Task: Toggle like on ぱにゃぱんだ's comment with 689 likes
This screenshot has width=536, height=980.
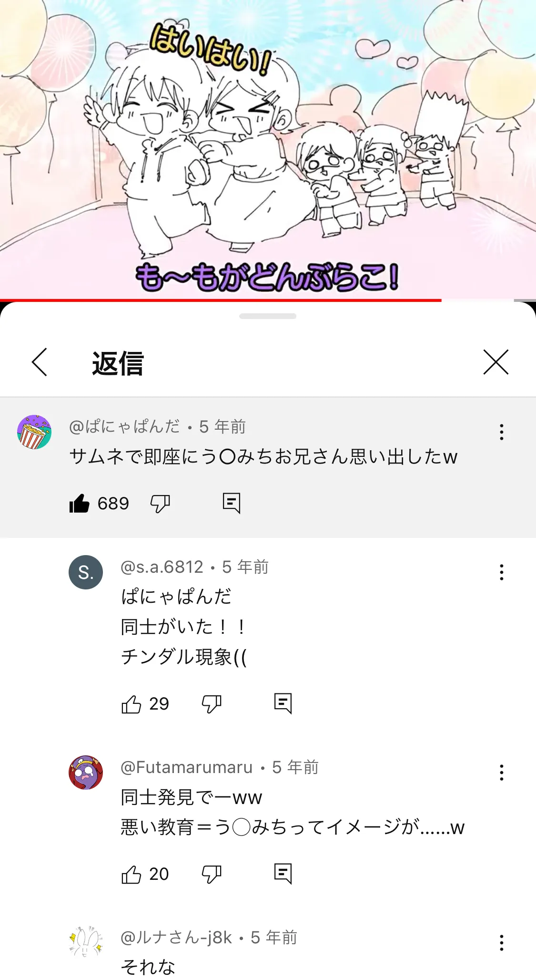Action: click(x=80, y=503)
